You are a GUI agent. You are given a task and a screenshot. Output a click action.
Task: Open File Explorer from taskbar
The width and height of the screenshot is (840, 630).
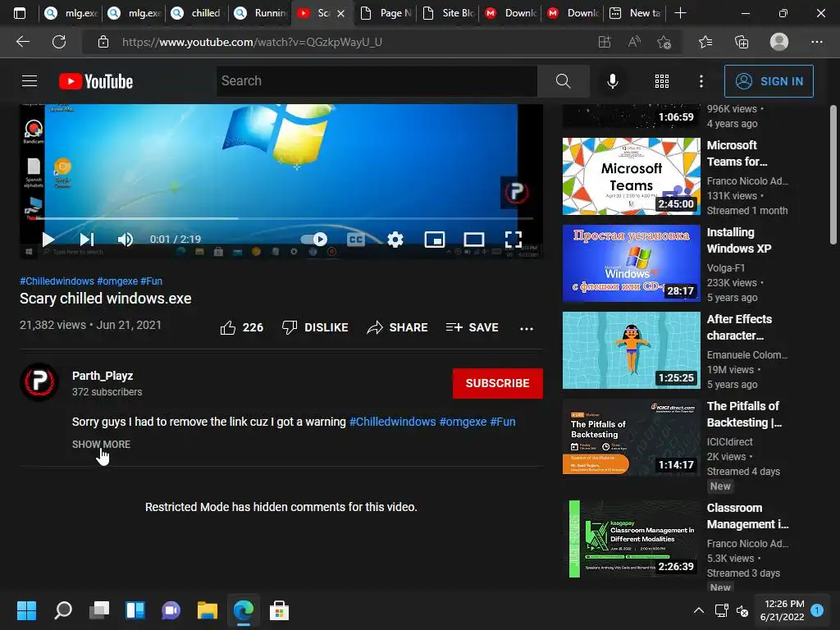208,610
